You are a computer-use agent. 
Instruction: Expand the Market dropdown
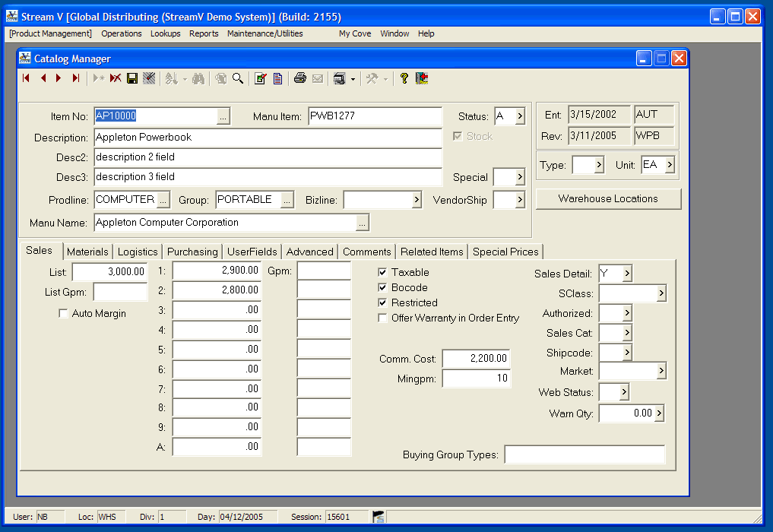661,371
